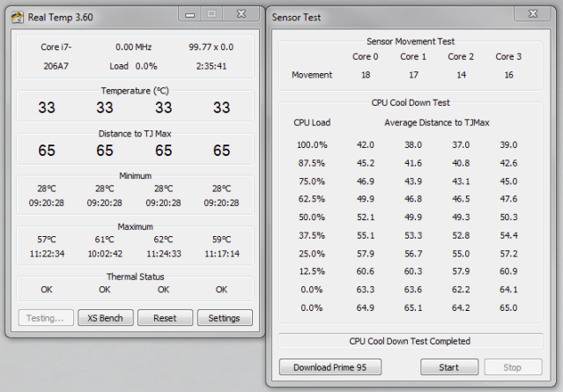Click the Testing... button
563x392 pixels.
point(45,318)
